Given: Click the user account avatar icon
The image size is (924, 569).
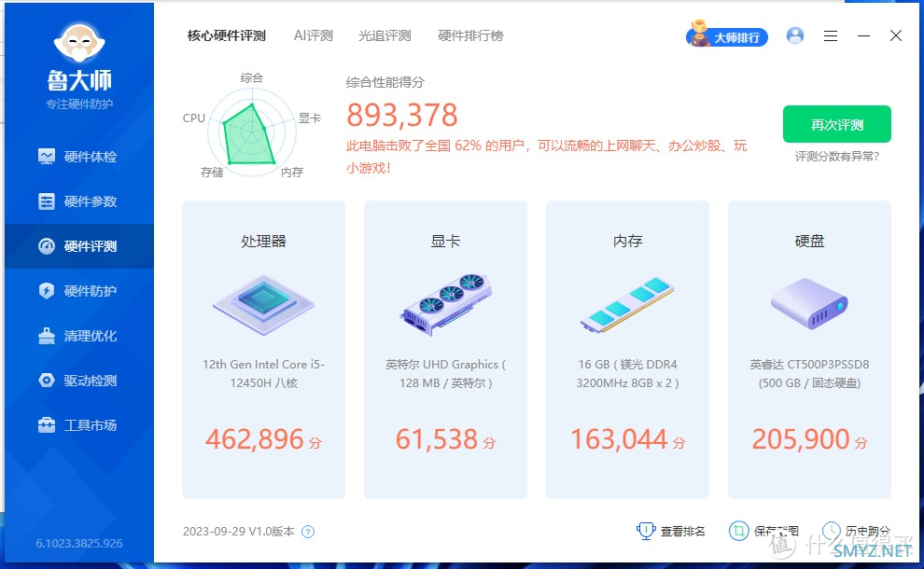Looking at the screenshot, I should (795, 36).
